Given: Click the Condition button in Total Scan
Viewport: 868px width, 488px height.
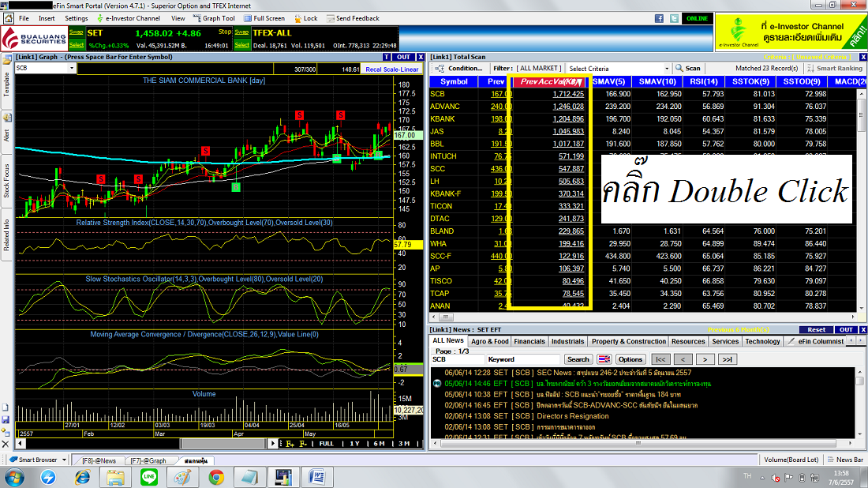Looking at the screenshot, I should click(x=459, y=68).
